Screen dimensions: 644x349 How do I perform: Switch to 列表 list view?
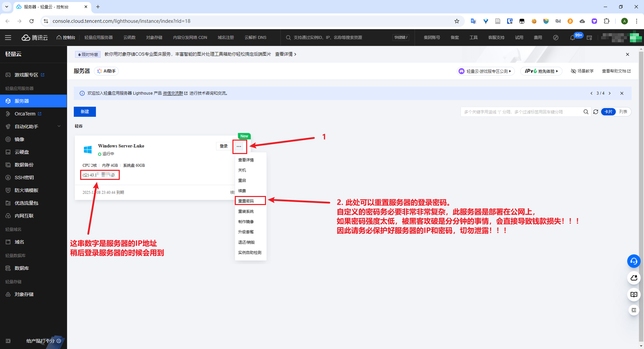tap(623, 112)
